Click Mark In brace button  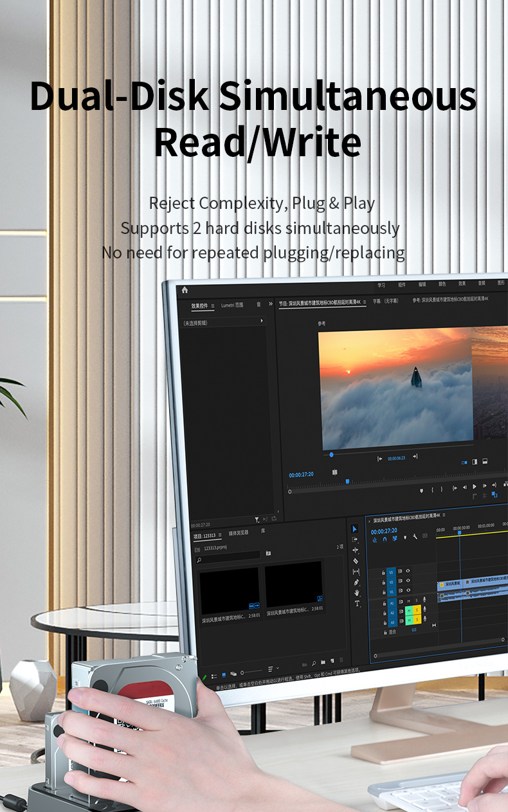(x=432, y=489)
